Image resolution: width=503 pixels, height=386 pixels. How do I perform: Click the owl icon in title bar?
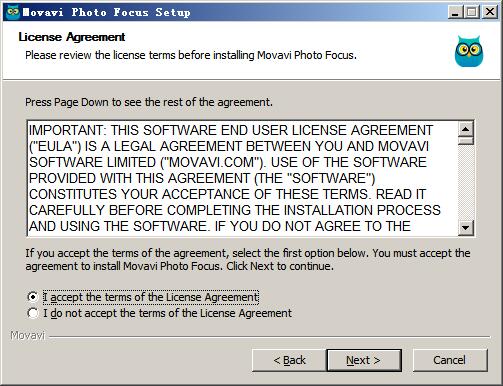pyautogui.click(x=13, y=12)
